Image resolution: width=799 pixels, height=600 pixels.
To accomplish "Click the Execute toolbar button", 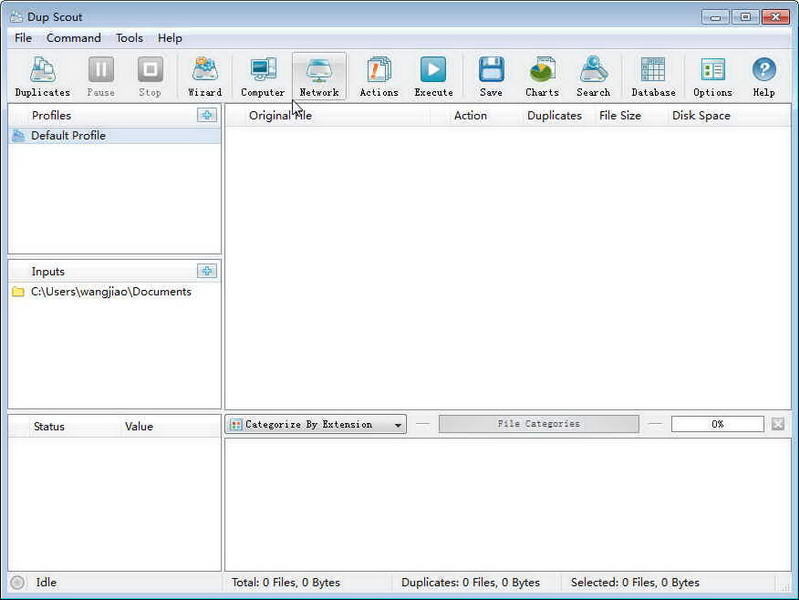I will 434,76.
